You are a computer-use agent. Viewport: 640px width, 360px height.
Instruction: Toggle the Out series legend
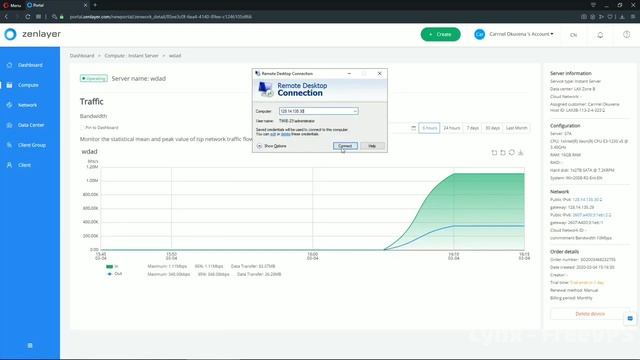click(x=114, y=274)
